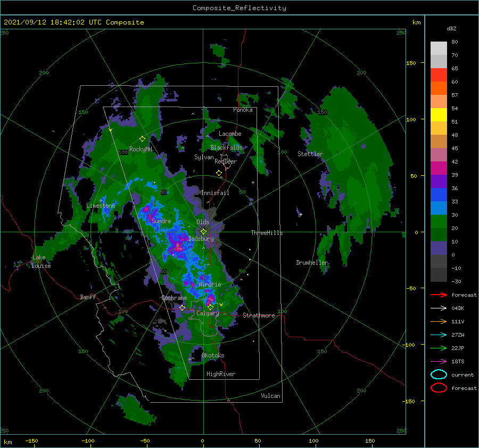
Task: Click the Airdrie city label
Action: click(x=210, y=284)
